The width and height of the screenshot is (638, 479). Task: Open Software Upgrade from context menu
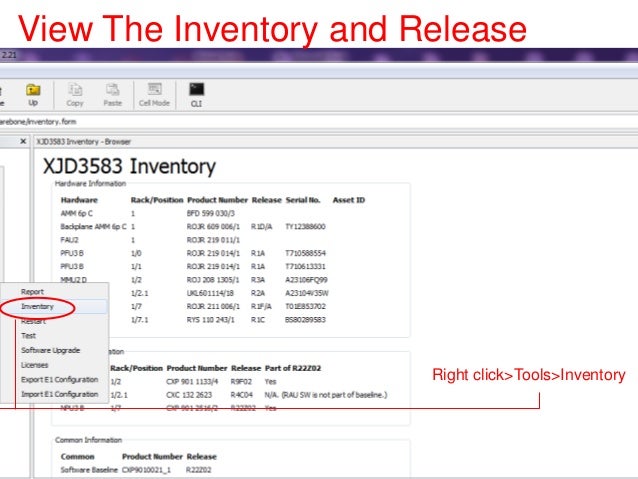(50, 350)
